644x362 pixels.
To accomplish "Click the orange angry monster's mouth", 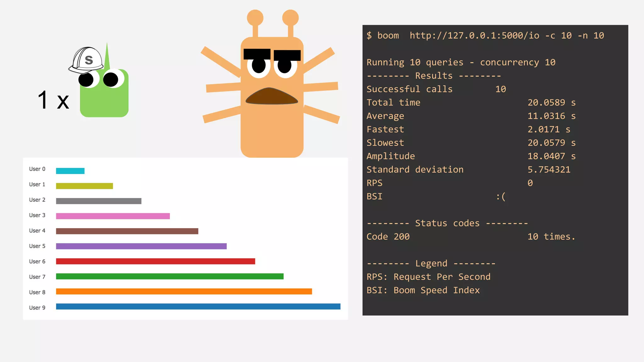I will point(271,97).
